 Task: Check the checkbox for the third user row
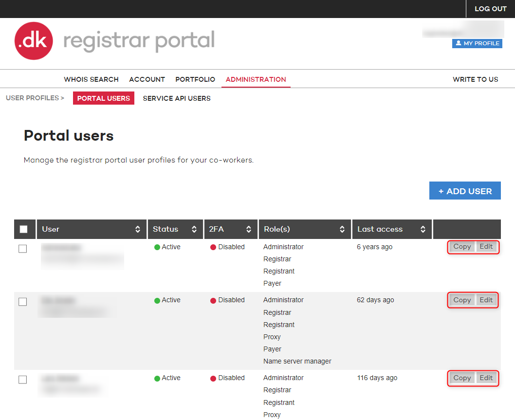(22, 379)
